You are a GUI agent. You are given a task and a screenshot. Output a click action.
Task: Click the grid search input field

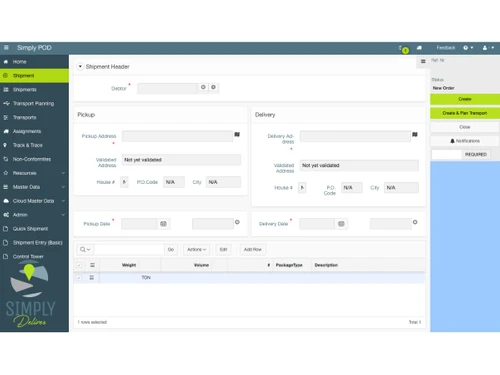coord(129,249)
